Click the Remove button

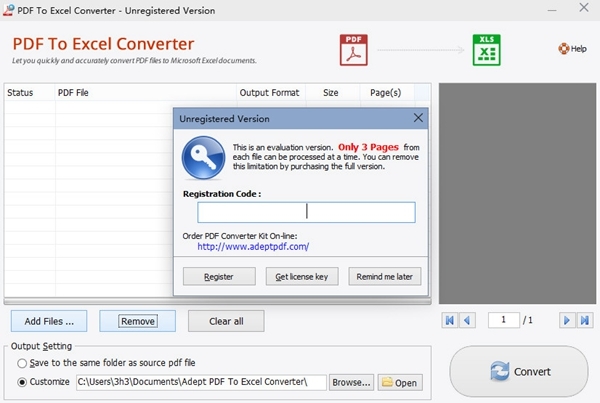138,321
